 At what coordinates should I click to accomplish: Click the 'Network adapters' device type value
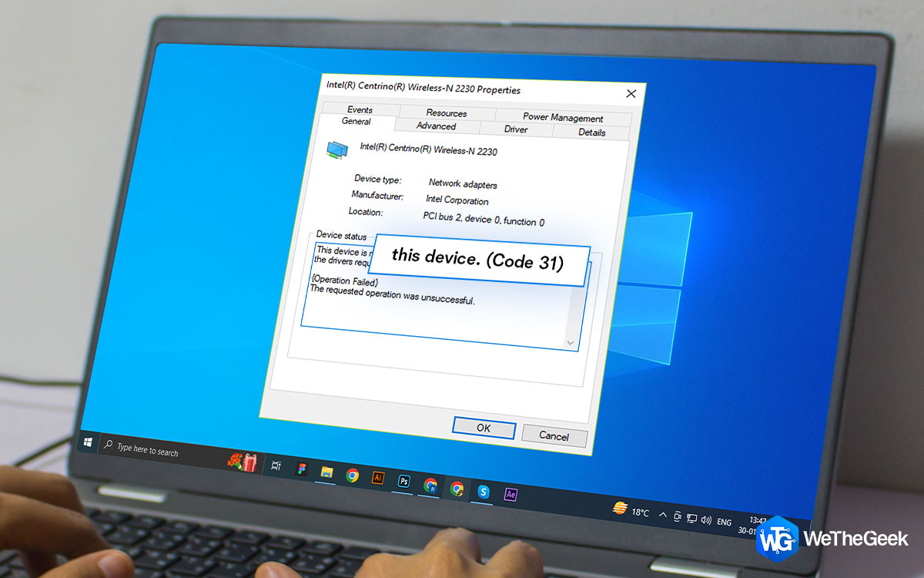(x=463, y=184)
